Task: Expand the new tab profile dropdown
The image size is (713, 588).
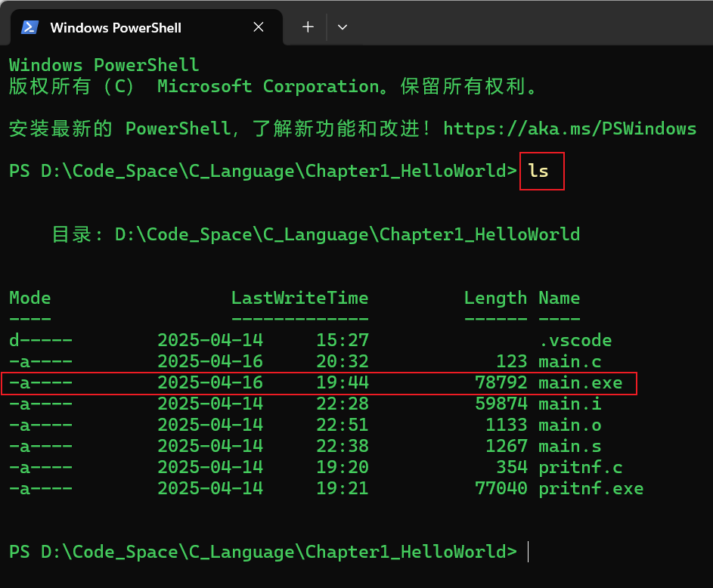Action: (x=343, y=27)
